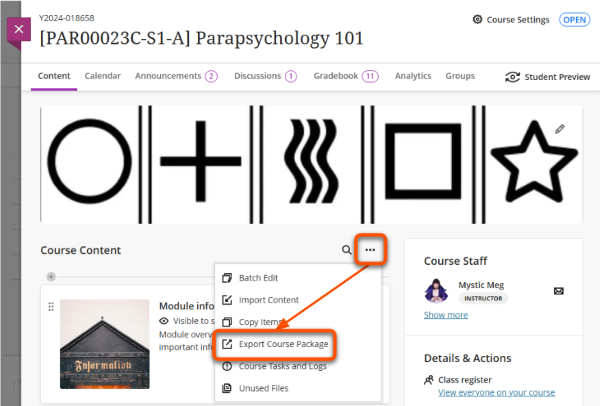Click the plus icon to add content
Viewport: 600px width, 406px height.
point(51,276)
